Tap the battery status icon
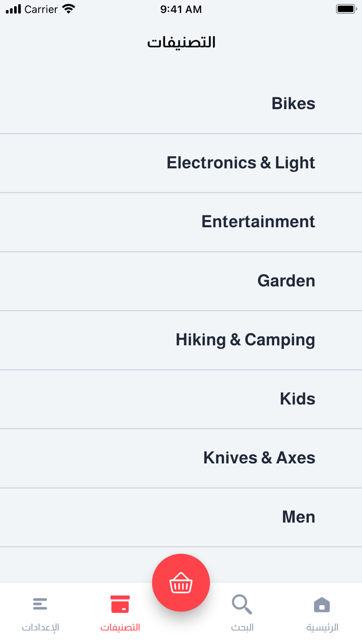This screenshot has height=644, width=362. pos(345,9)
